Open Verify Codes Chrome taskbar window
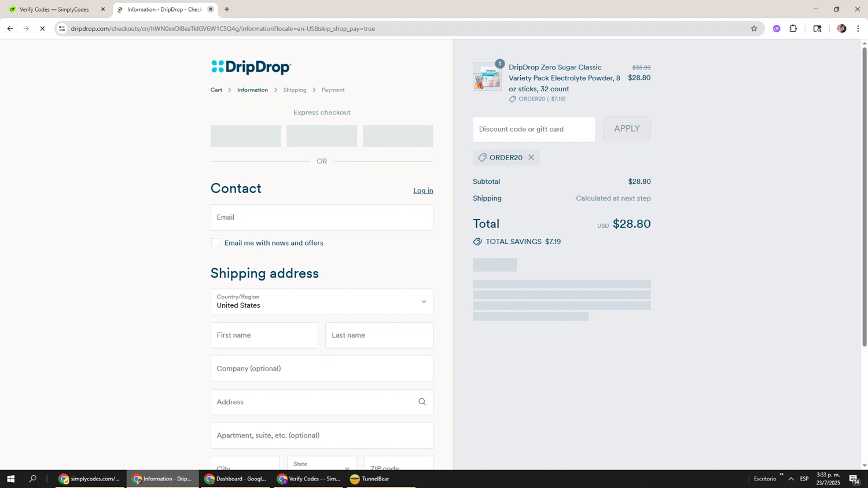This screenshot has width=868, height=488. pyautogui.click(x=308, y=479)
